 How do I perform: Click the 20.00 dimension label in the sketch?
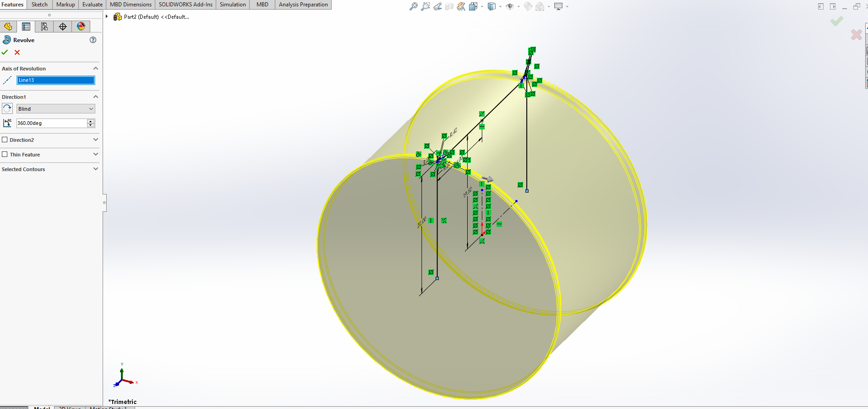[x=422, y=222]
